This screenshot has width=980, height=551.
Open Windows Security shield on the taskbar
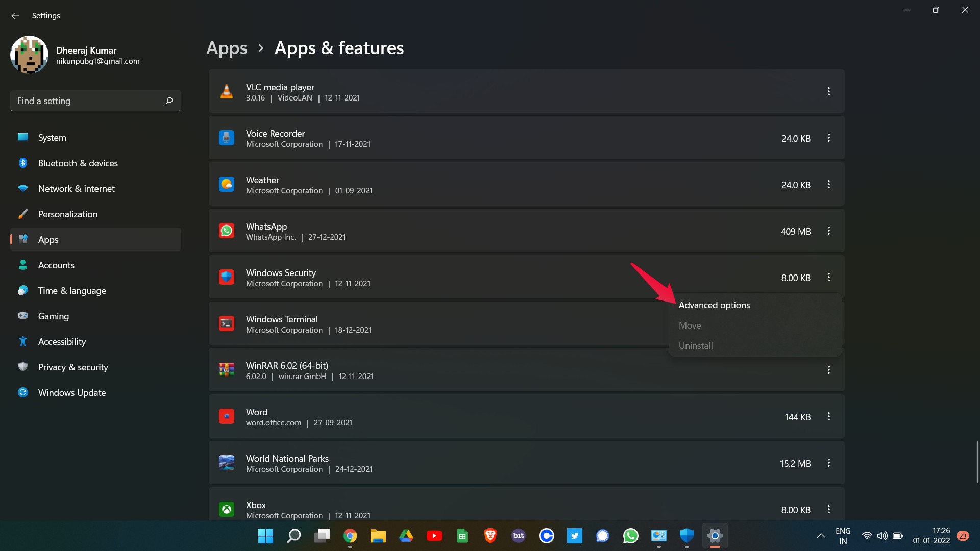[x=687, y=536]
